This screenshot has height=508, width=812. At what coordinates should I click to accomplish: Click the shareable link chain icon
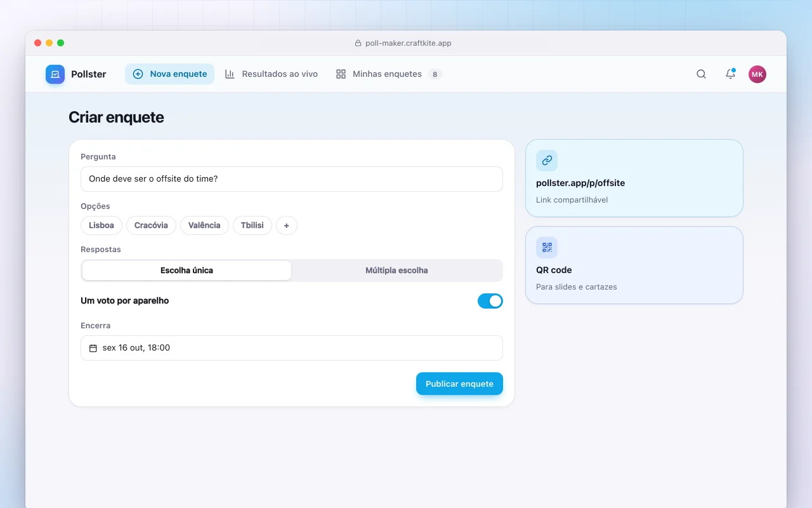tap(547, 161)
